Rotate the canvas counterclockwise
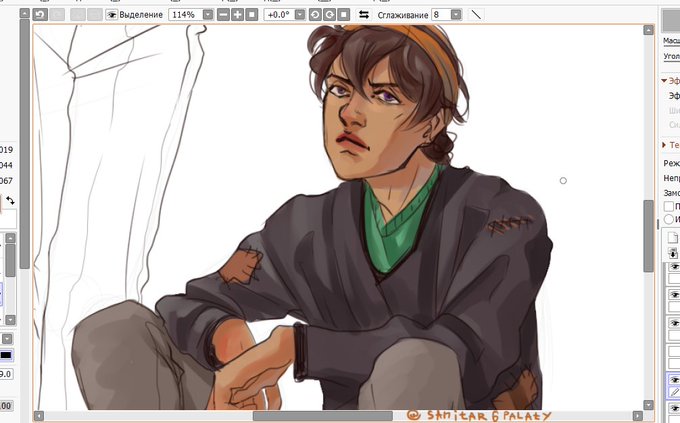Screen dimensions: 680x423 coord(315,15)
